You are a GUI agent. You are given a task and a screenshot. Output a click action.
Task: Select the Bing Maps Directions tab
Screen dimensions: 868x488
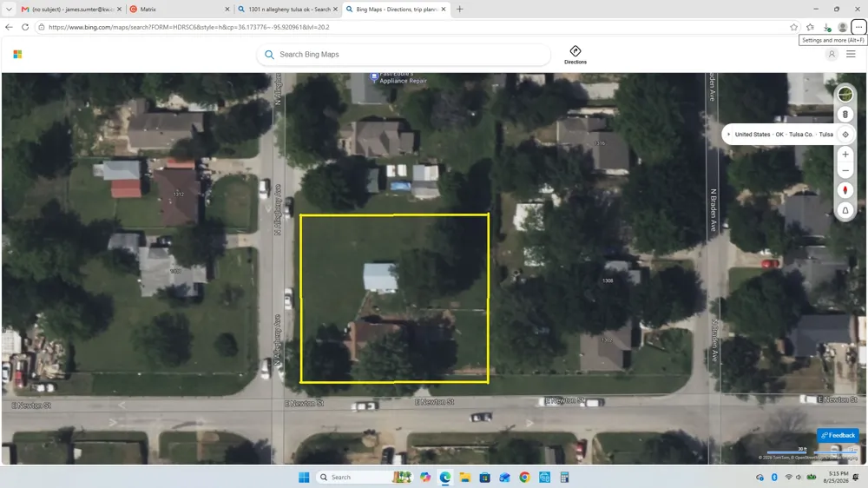point(395,10)
